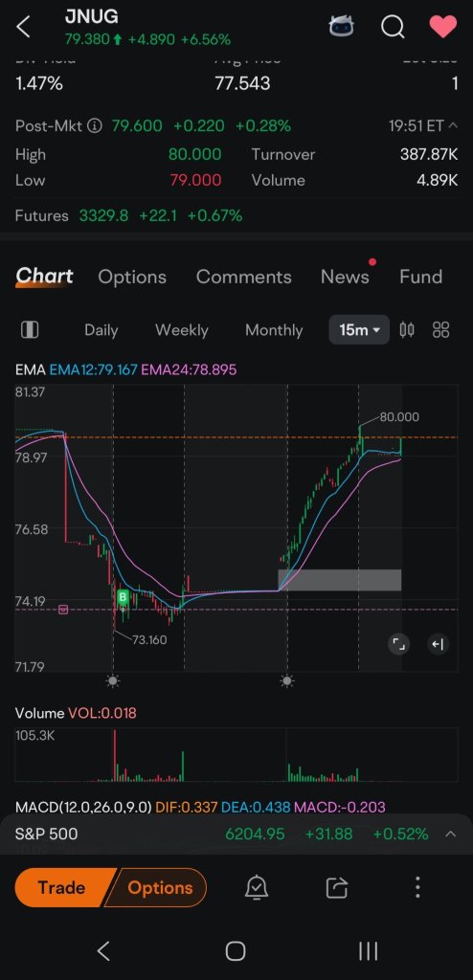Tap the green B buy marker on chart

(x=123, y=597)
